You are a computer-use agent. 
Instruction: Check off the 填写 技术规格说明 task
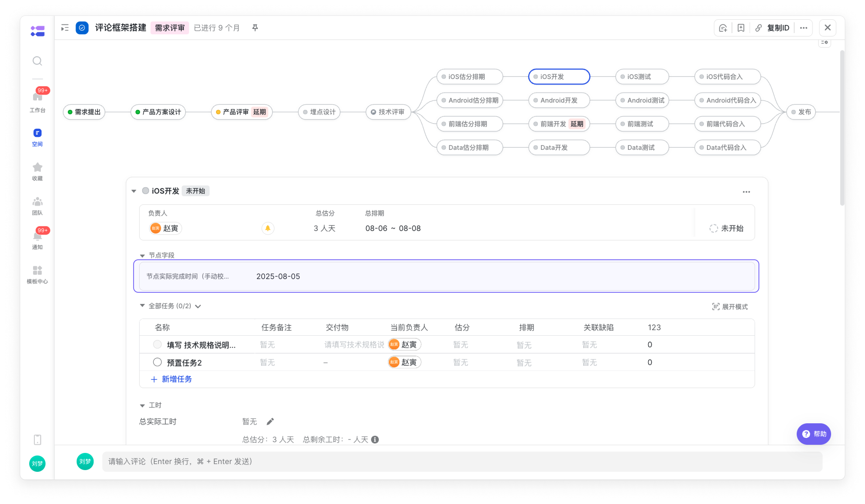157,344
